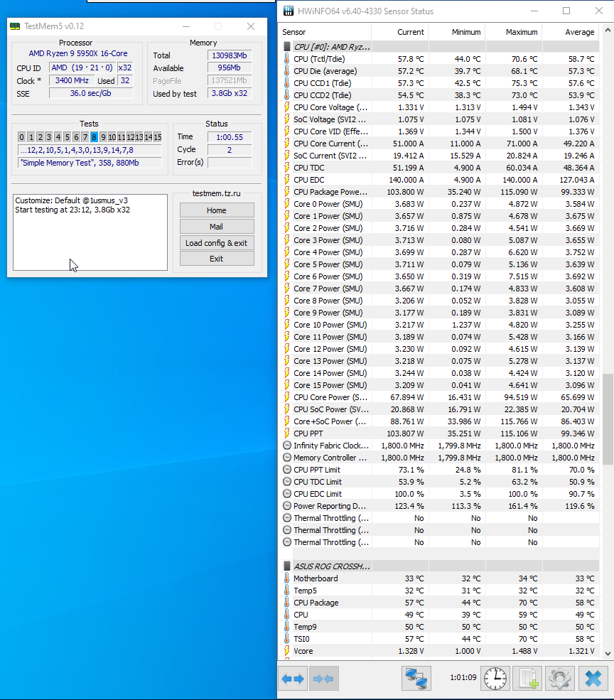This screenshot has height=700, width=614.
Task: Click the Minimum column header
Action: point(457,32)
